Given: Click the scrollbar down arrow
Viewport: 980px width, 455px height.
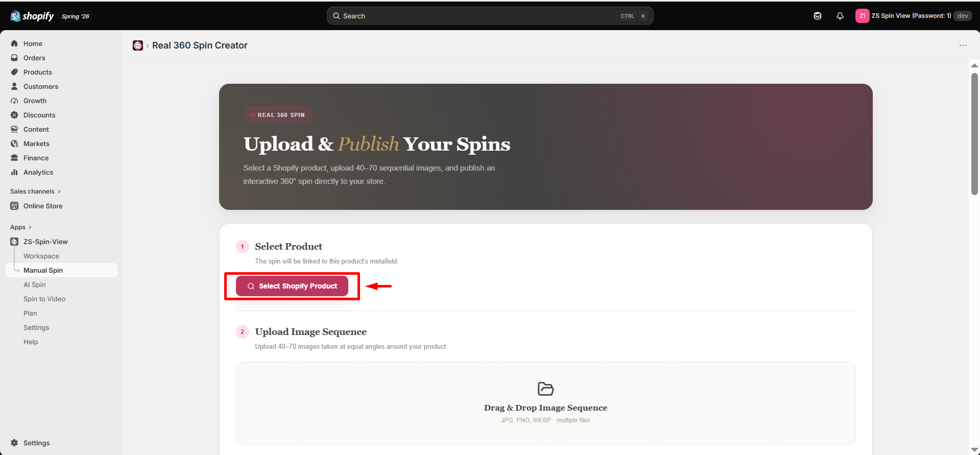Looking at the screenshot, I should click(974, 450).
